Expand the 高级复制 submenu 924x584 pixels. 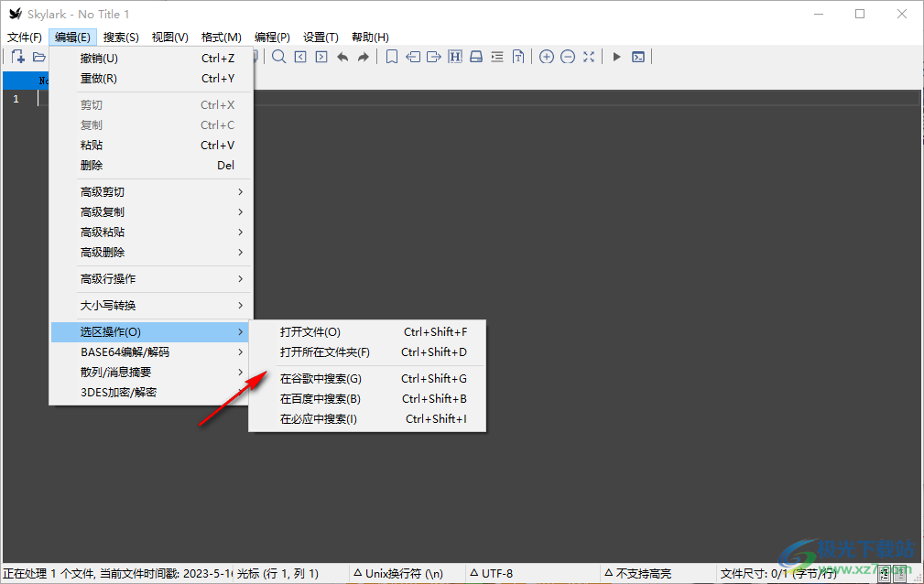point(151,212)
